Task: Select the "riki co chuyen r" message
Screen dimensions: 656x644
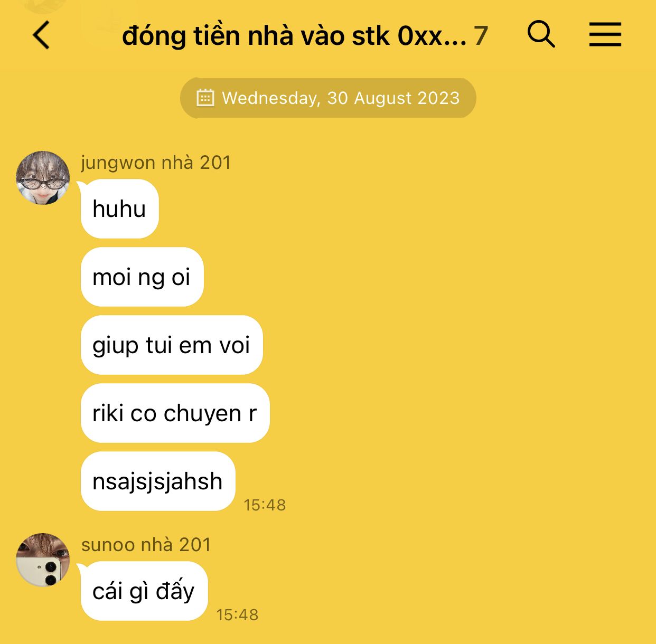Action: (175, 413)
